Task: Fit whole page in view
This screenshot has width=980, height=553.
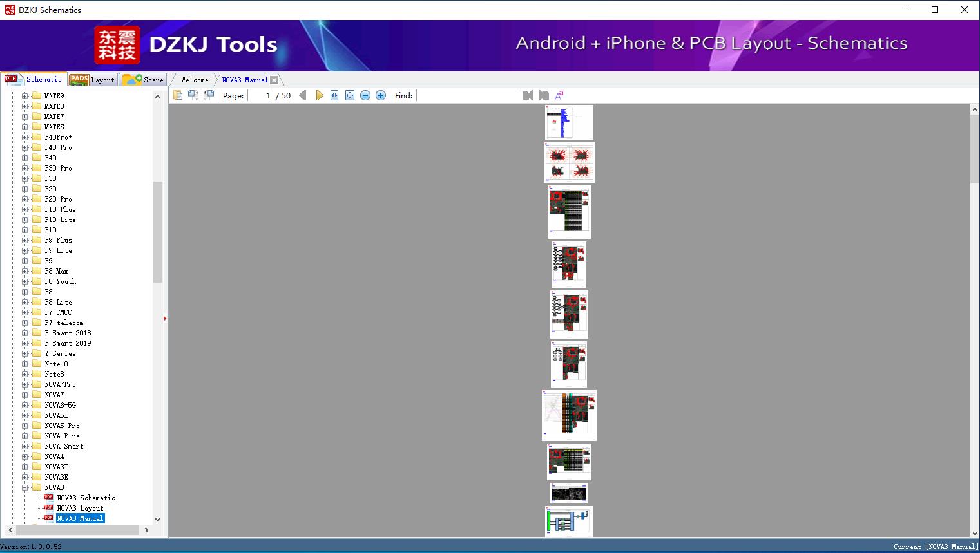Action: pyautogui.click(x=350, y=95)
